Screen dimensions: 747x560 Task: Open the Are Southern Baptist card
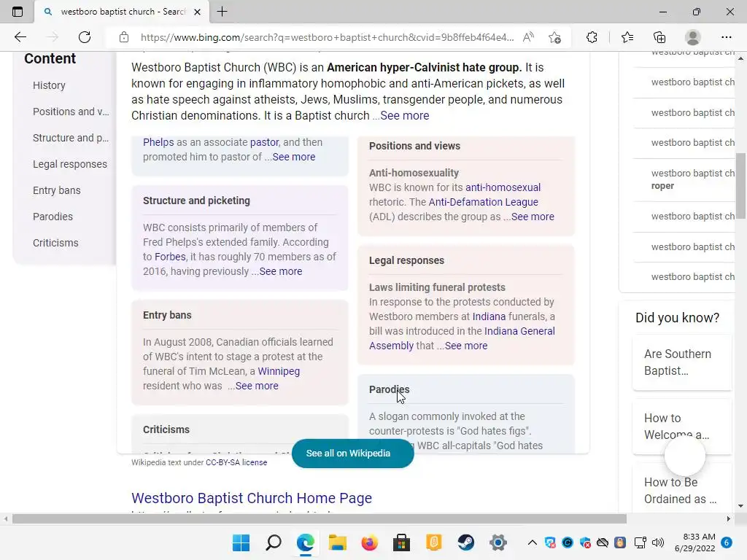[682, 362]
